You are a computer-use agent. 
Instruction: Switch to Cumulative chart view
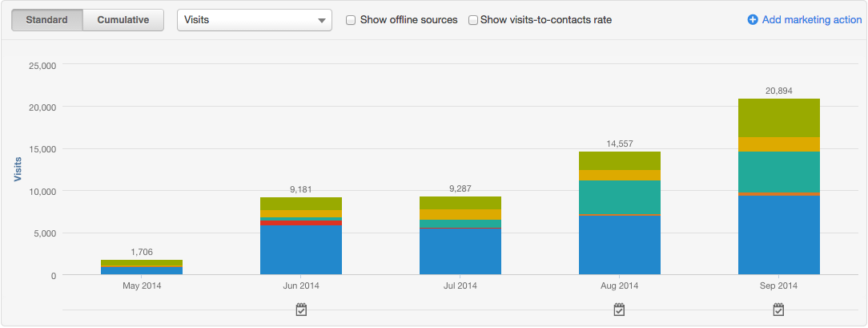pos(123,20)
